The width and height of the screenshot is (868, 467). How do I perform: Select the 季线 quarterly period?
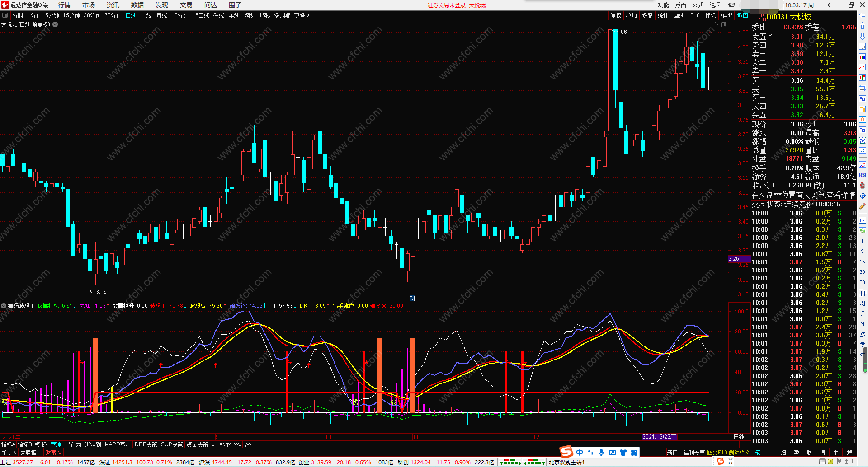(x=219, y=15)
